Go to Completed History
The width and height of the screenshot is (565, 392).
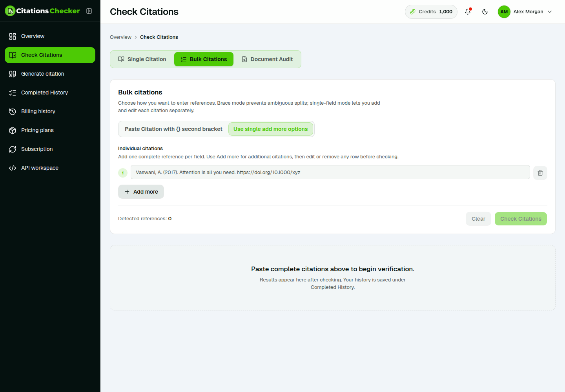[50, 93]
